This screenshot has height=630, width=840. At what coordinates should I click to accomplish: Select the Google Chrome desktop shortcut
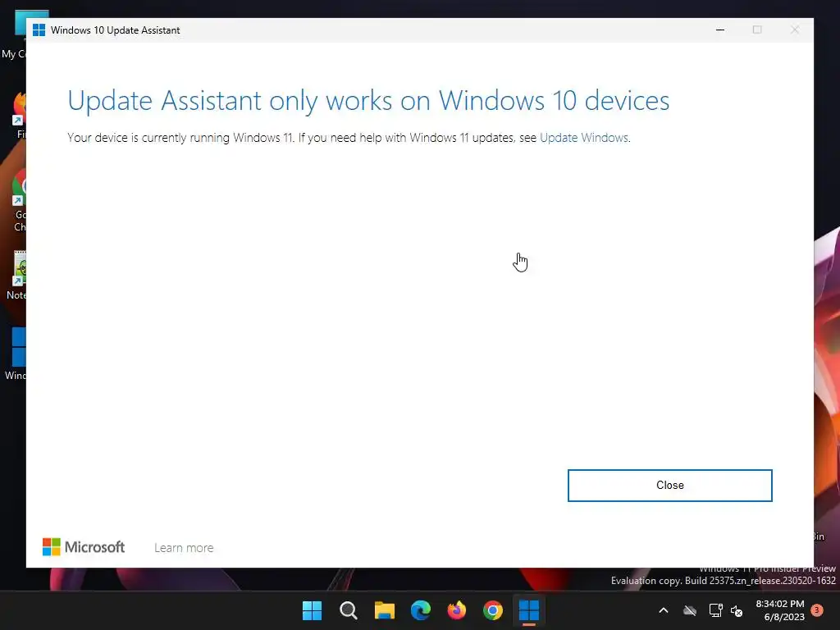(20, 199)
